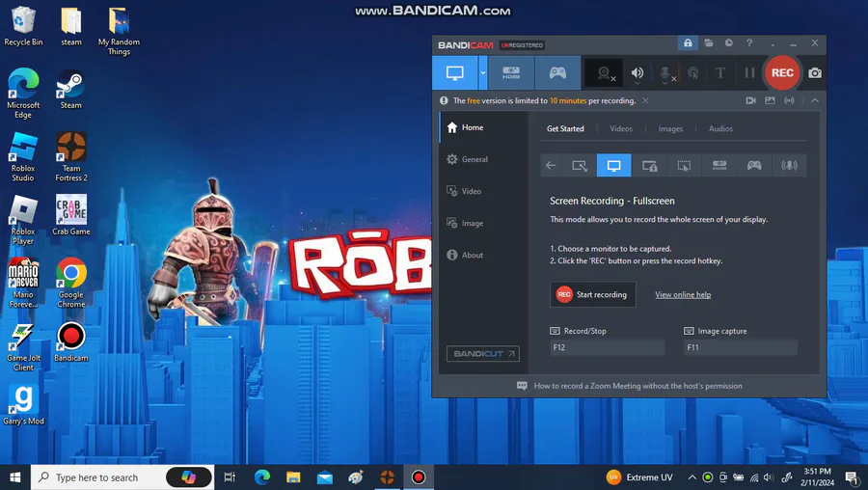Toggle the text overlay T icon
Viewport: 868px width, 490px height.
point(720,73)
